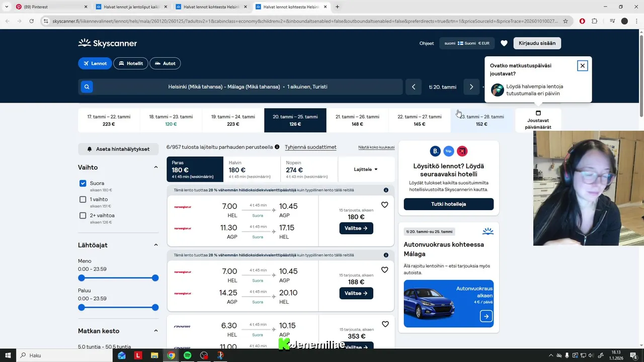Open saved favorites heart in header
The height and width of the screenshot is (362, 644).
tap(504, 43)
